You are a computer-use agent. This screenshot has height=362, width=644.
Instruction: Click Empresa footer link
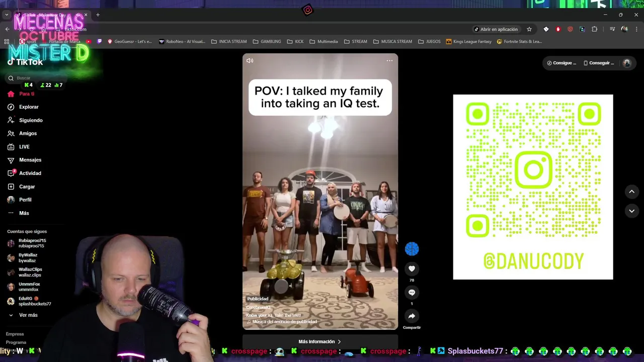pyautogui.click(x=15, y=334)
